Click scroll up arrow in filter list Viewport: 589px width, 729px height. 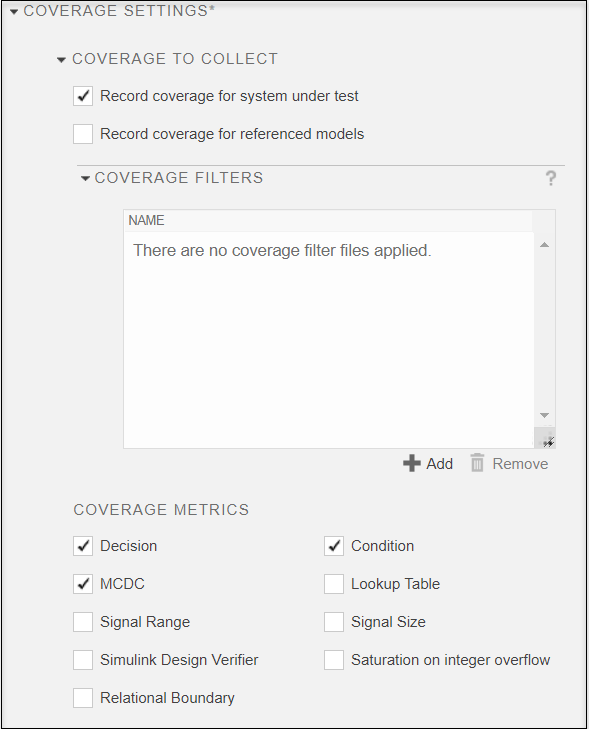pyautogui.click(x=544, y=245)
